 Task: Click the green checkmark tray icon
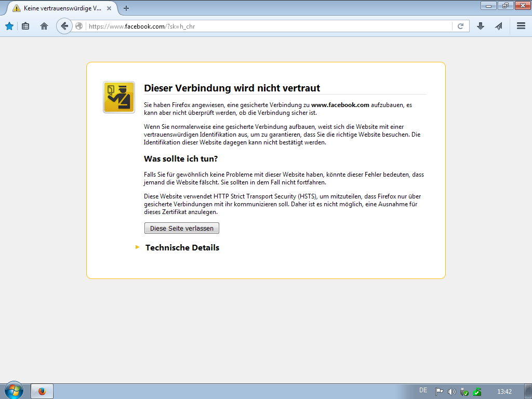pyautogui.click(x=477, y=392)
